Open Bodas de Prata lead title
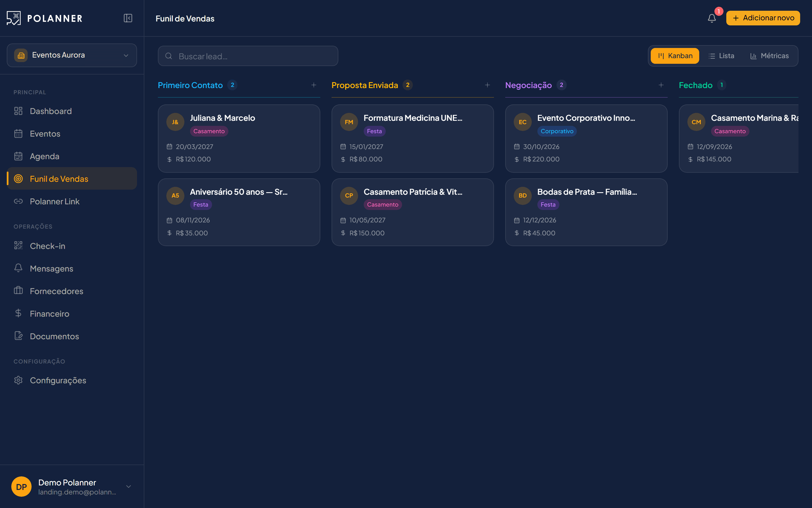The width and height of the screenshot is (812, 508). pyautogui.click(x=587, y=192)
